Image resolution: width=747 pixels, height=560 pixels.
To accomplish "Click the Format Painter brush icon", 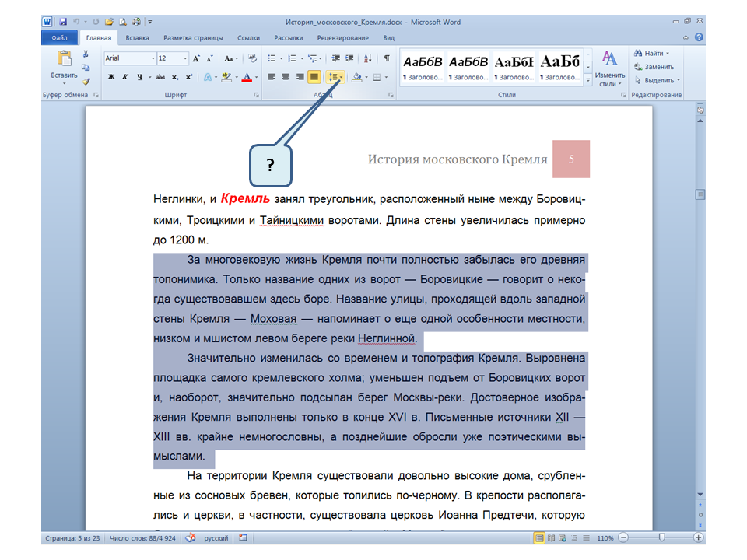I will pyautogui.click(x=86, y=81).
